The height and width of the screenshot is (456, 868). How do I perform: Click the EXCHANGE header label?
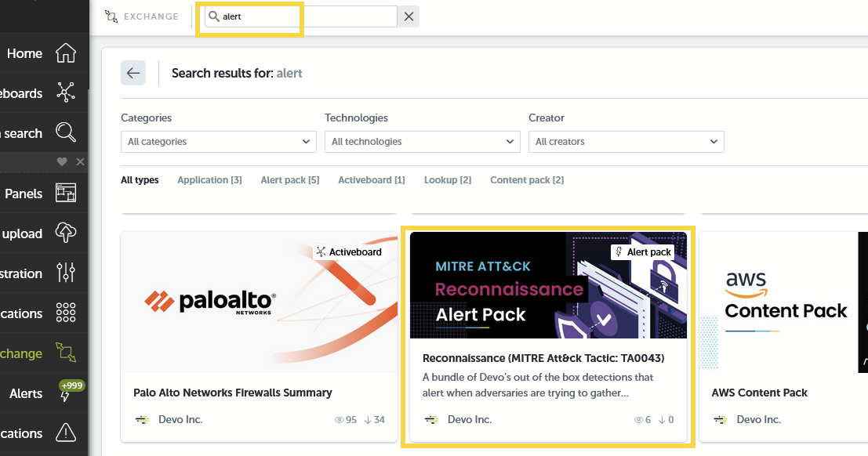pyautogui.click(x=151, y=16)
